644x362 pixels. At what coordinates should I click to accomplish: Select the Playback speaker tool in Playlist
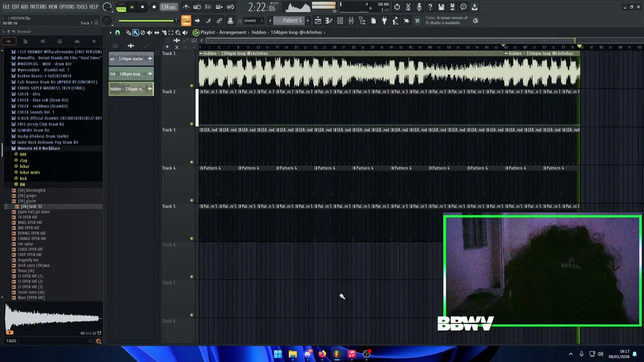(x=185, y=33)
